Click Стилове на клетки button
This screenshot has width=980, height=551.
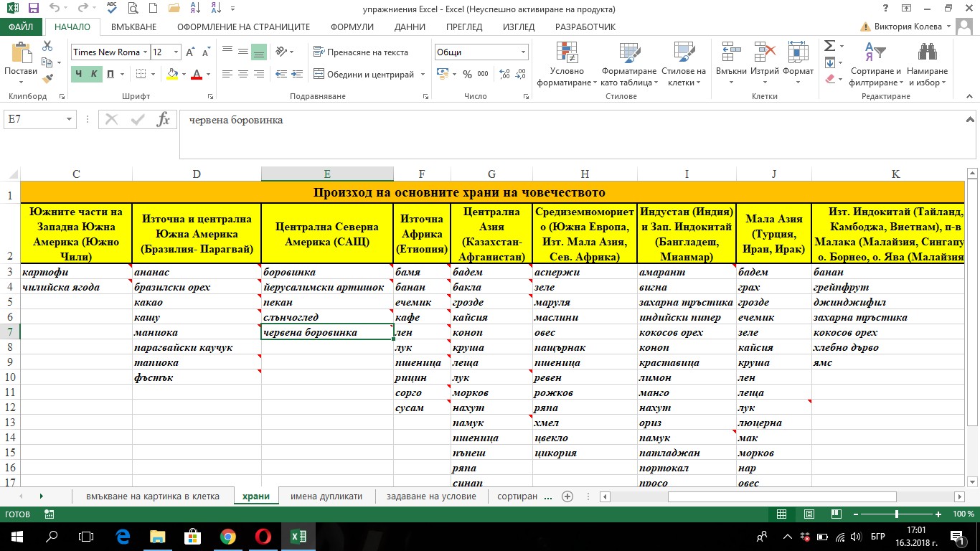[683, 65]
